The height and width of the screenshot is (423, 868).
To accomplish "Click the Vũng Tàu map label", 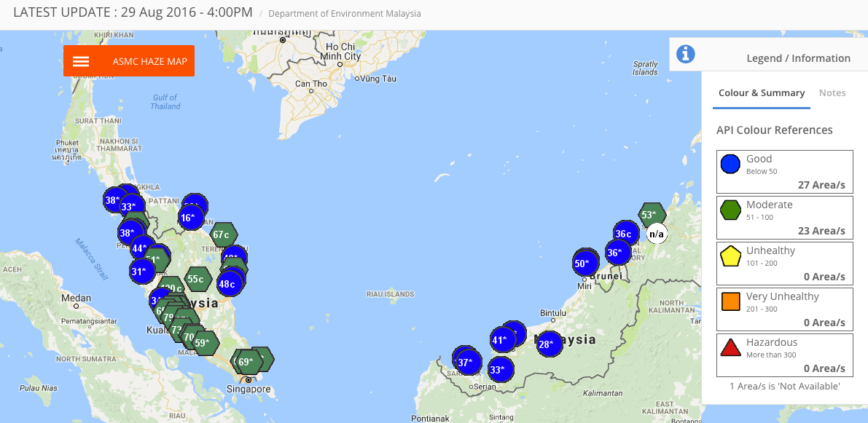I will [378, 79].
